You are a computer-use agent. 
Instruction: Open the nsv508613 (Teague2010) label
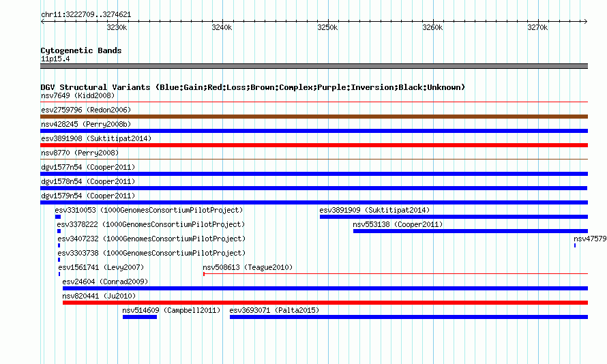coord(248,267)
